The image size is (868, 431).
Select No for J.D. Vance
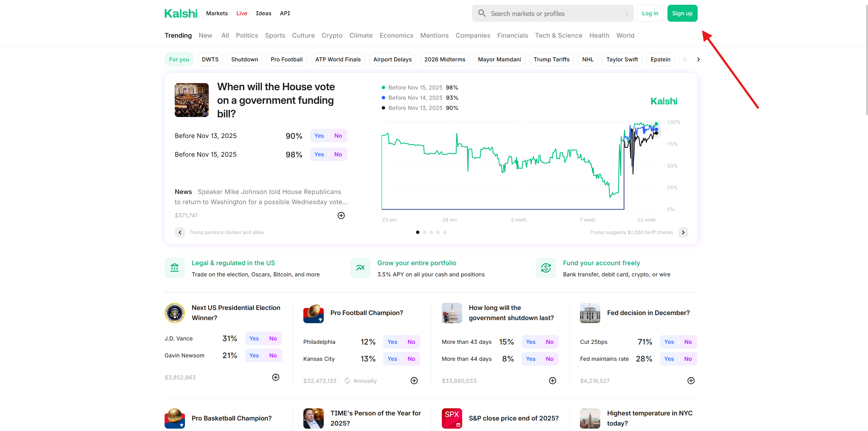pos(273,338)
